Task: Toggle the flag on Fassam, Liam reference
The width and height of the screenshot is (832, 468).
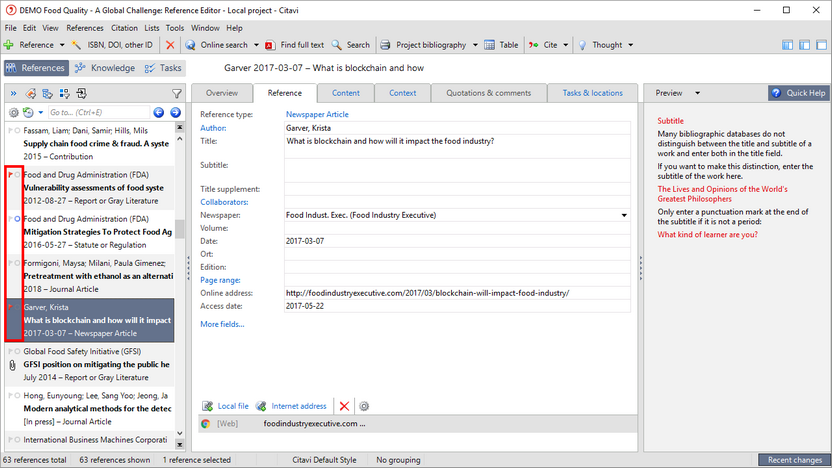Action: [x=10, y=131]
